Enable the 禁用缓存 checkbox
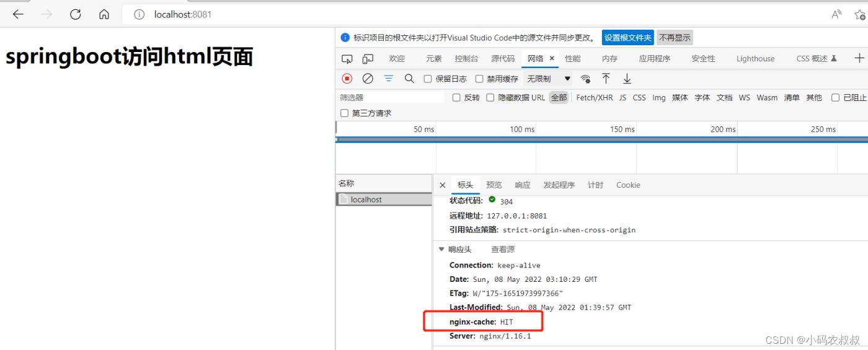The width and height of the screenshot is (868, 350). click(479, 79)
